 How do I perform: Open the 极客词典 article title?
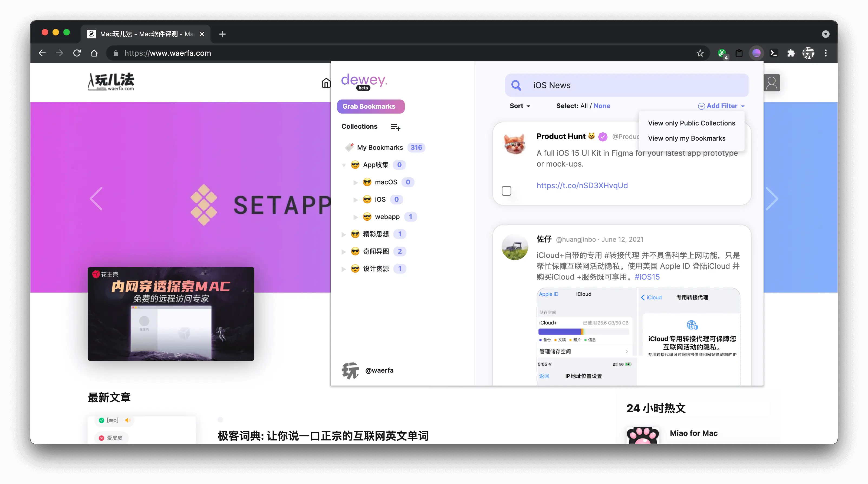pyautogui.click(x=323, y=436)
